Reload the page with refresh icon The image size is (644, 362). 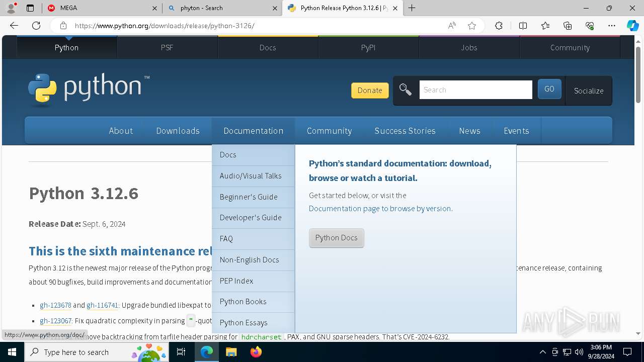36,26
